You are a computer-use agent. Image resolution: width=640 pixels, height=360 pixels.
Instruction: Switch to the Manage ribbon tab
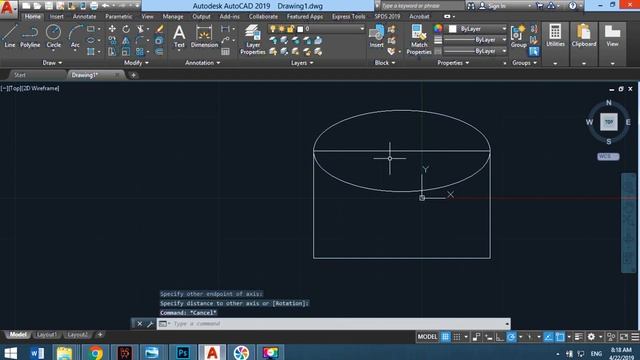pyautogui.click(x=173, y=17)
